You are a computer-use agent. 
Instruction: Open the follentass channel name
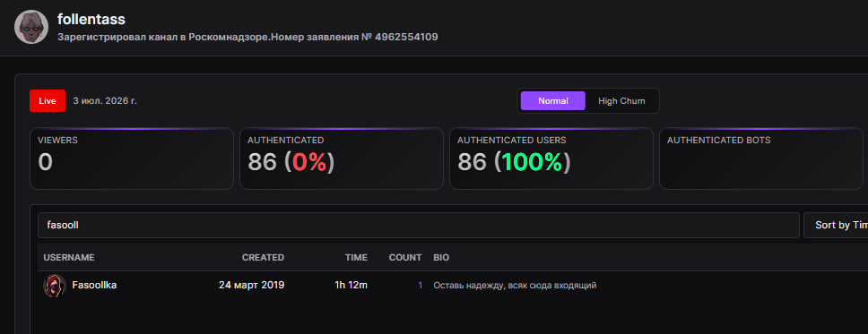91,20
